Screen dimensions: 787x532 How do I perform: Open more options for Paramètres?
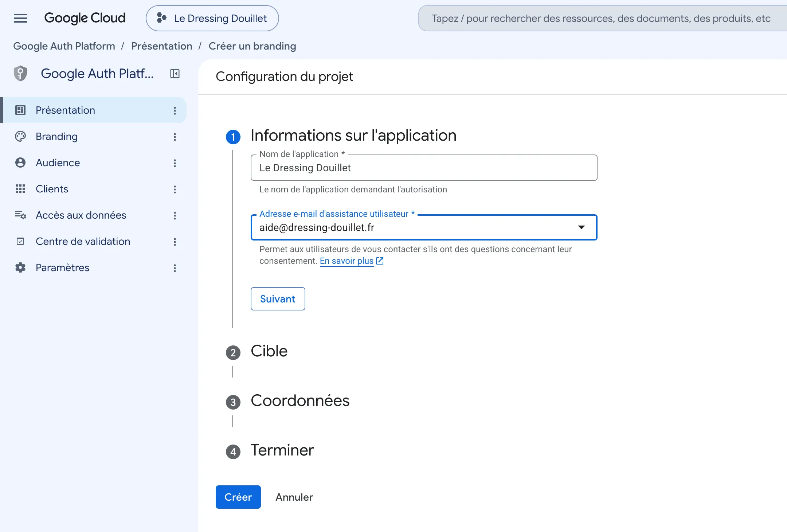tap(175, 268)
